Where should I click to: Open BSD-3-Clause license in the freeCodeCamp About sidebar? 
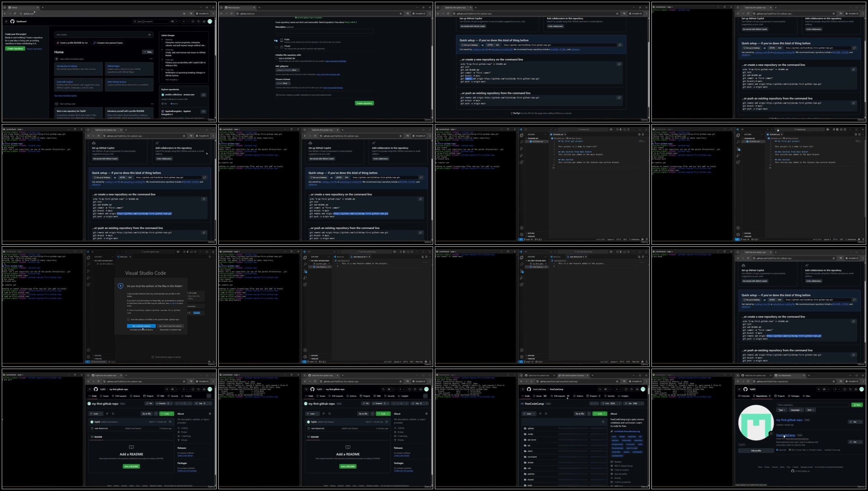click(x=623, y=466)
